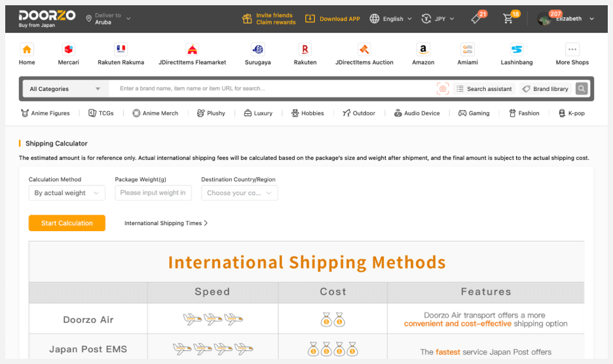Expand the English language dropdown arrow
Viewport: 613px width, 364px height.
point(409,19)
